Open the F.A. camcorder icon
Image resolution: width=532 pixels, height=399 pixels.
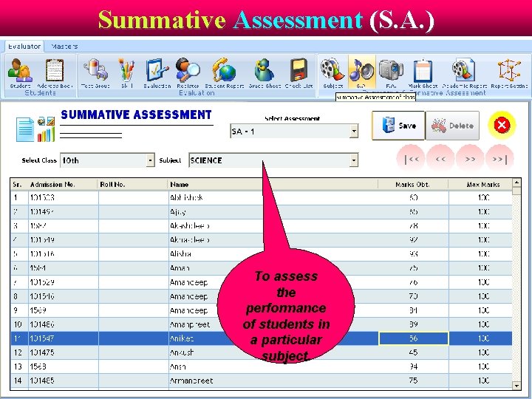pos(391,73)
